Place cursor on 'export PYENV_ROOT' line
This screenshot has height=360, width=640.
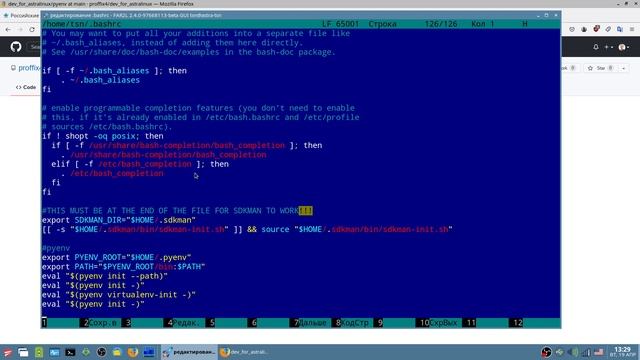click(x=116, y=258)
